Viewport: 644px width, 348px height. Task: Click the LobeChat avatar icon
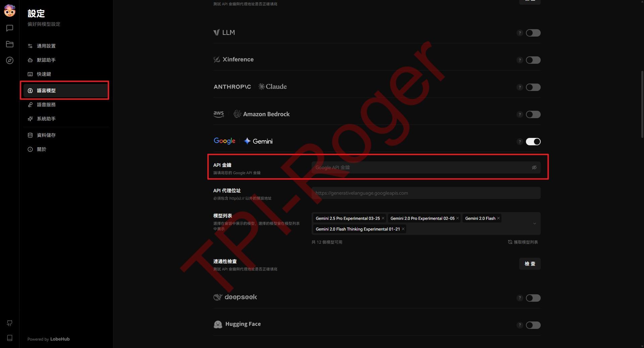pyautogui.click(x=9, y=11)
